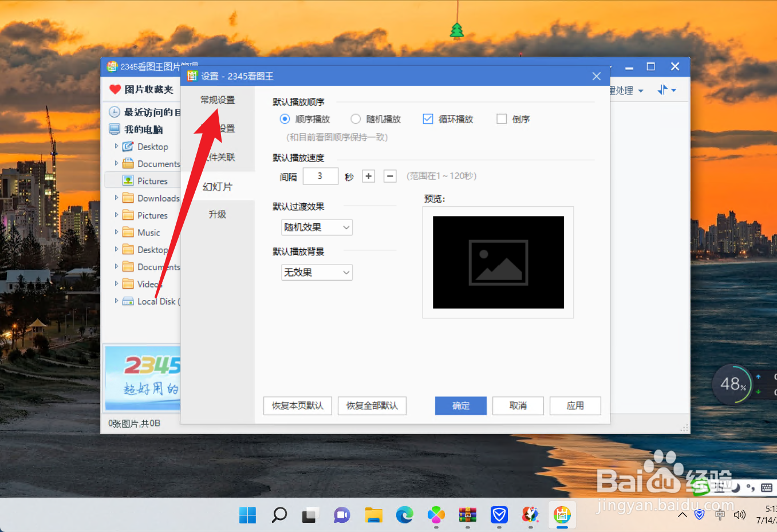Expand the Downloads folder arrow
Viewport: 777px width, 532px height.
pyautogui.click(x=117, y=198)
